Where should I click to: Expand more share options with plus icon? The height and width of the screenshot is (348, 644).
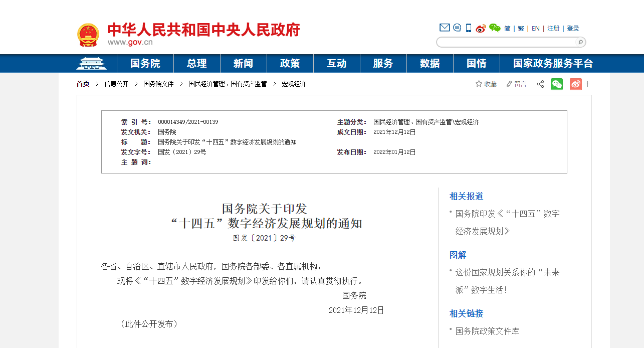[588, 84]
